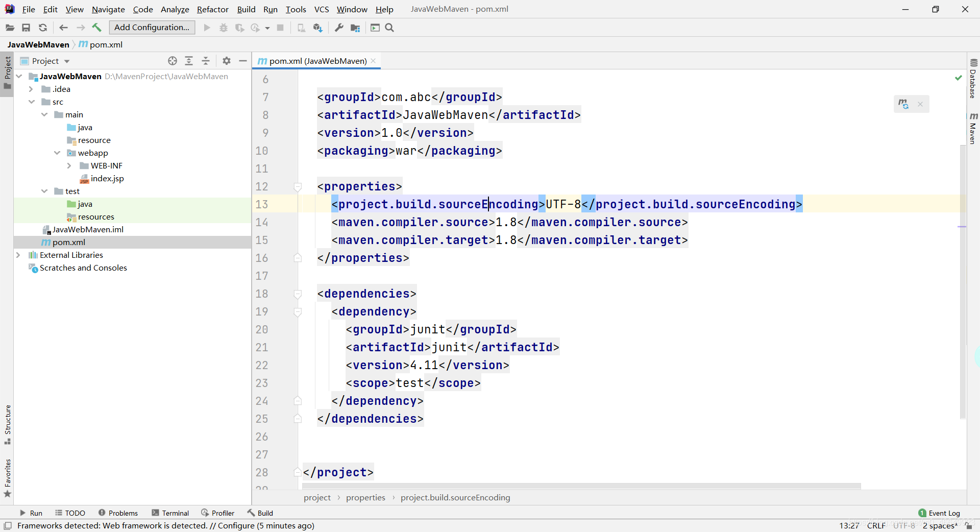Open the Refactor menu
Image resolution: width=980 pixels, height=532 pixels.
(213, 9)
